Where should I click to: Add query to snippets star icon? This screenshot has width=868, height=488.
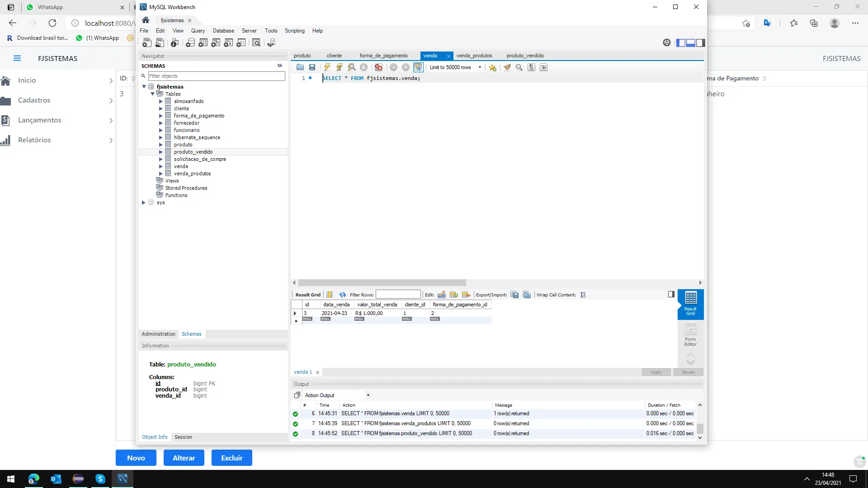pos(492,67)
